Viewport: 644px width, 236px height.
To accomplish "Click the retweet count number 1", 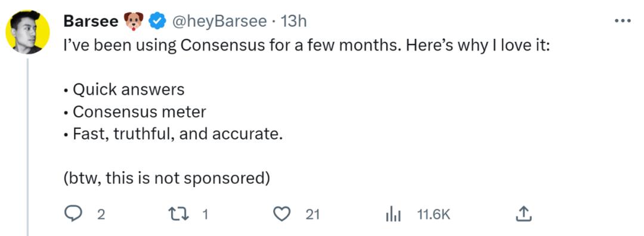I will point(205,215).
